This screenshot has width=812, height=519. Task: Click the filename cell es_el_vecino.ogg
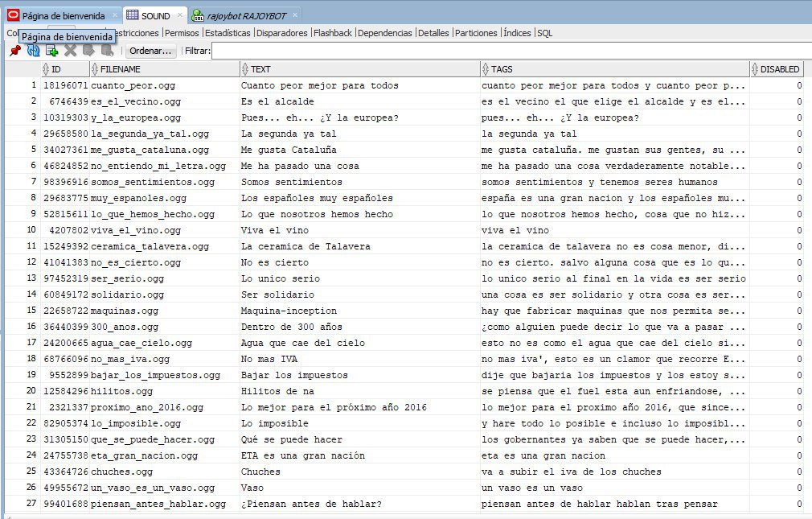click(165, 101)
